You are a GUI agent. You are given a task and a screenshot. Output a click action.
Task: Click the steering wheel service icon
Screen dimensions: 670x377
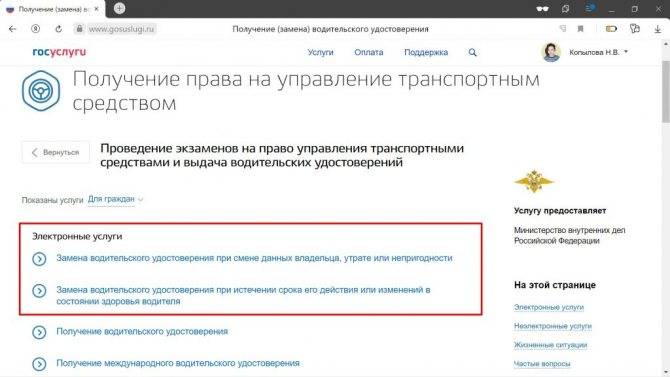point(41,91)
